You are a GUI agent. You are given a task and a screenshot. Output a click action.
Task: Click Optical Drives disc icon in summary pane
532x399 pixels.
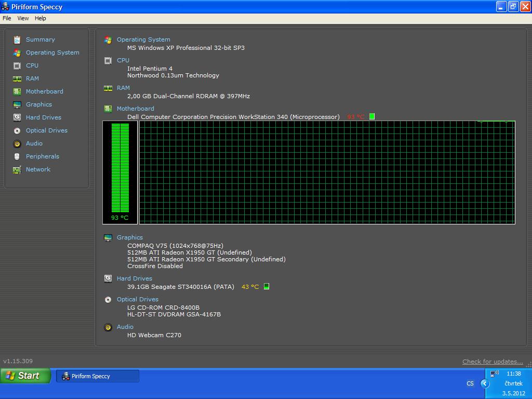click(108, 300)
